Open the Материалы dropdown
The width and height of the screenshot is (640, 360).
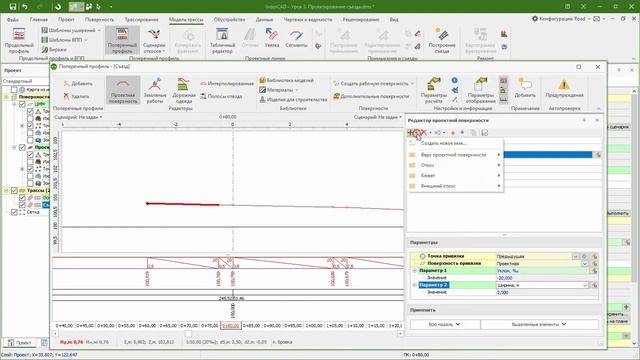point(279,90)
